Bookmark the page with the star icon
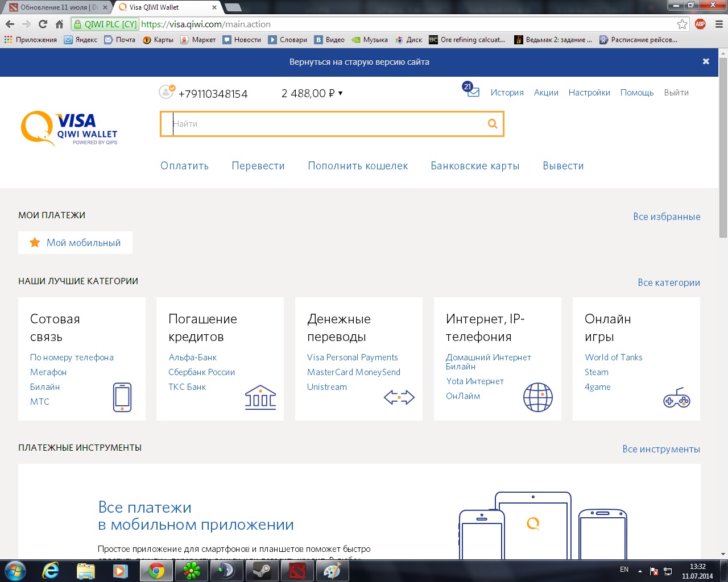The height and width of the screenshot is (582, 728). 682,24
